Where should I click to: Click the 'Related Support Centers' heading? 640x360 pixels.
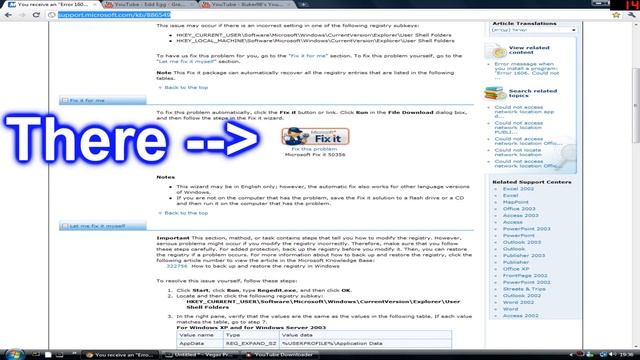click(x=531, y=182)
